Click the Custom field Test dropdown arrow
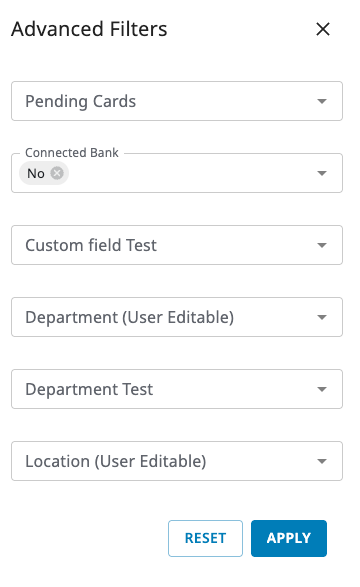This screenshot has height=587, width=360. (322, 245)
